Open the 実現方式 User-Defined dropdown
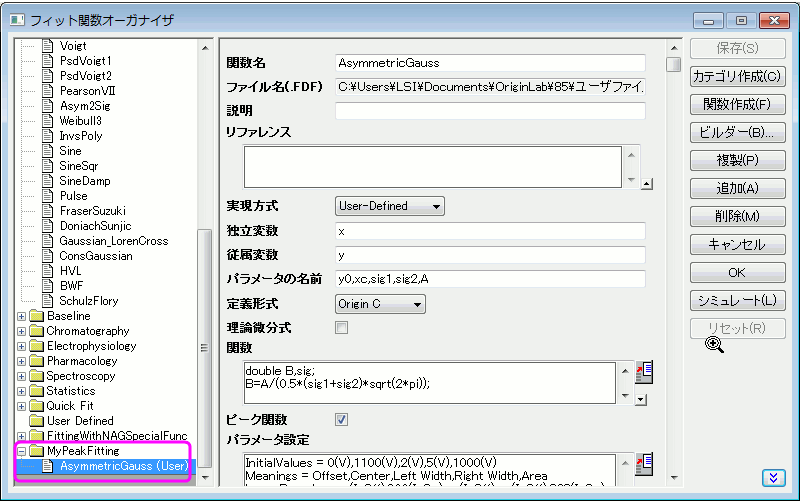800x502 pixels. coord(390,206)
